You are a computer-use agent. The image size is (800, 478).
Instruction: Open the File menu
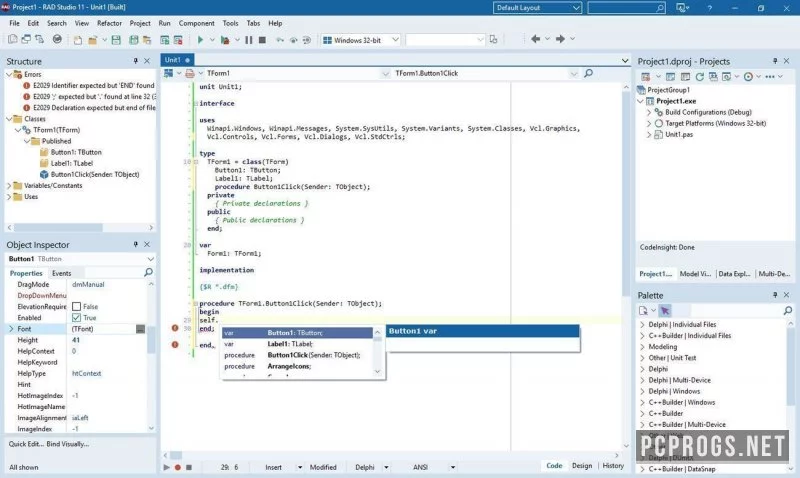point(14,23)
